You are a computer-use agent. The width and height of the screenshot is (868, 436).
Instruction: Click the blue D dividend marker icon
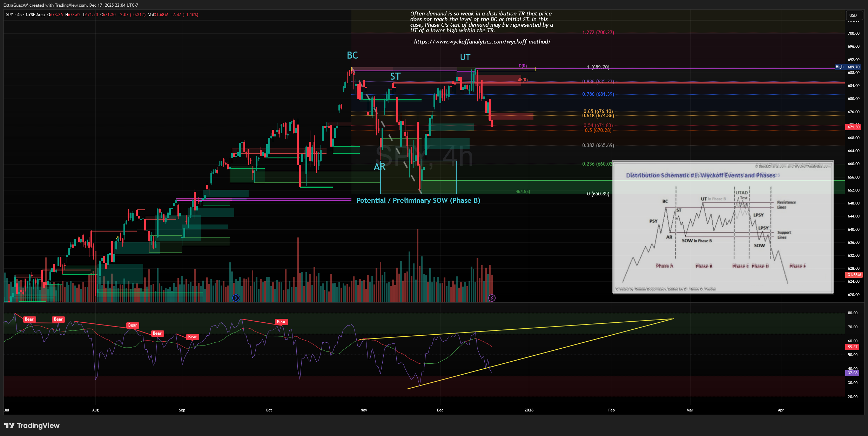tap(236, 298)
